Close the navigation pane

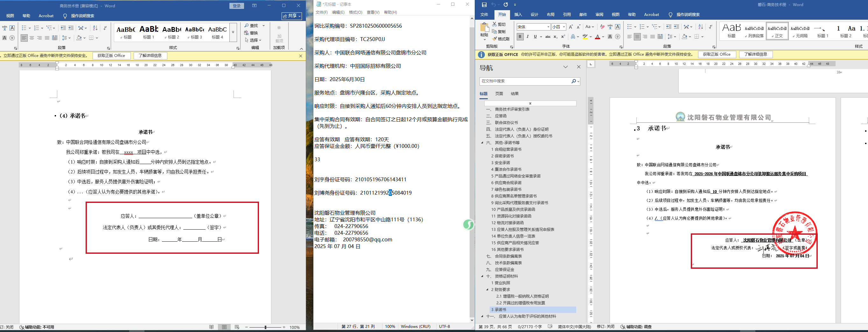(x=578, y=67)
